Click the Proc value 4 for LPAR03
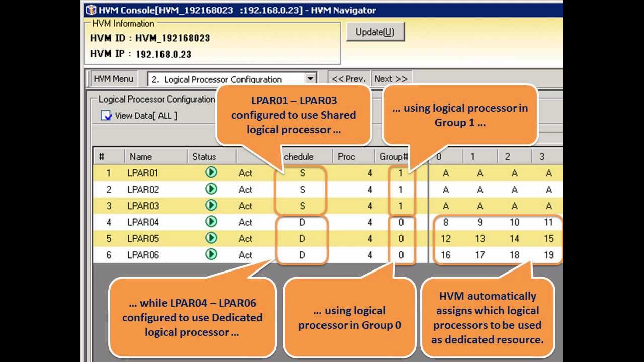The image size is (644, 362). click(370, 206)
